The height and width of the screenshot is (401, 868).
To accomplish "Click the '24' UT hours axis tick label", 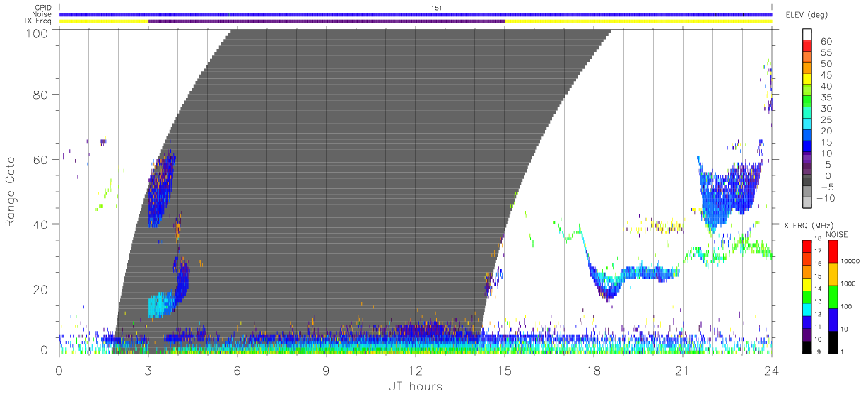I will (771, 370).
